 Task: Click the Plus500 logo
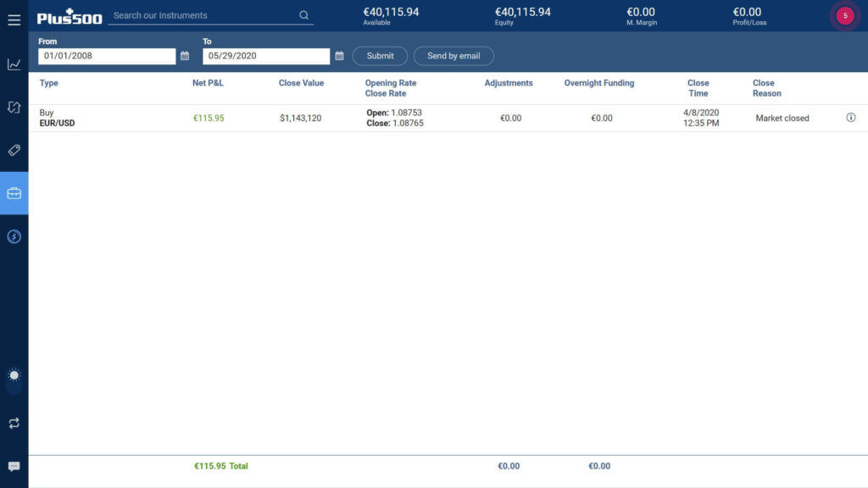pyautogui.click(x=70, y=17)
